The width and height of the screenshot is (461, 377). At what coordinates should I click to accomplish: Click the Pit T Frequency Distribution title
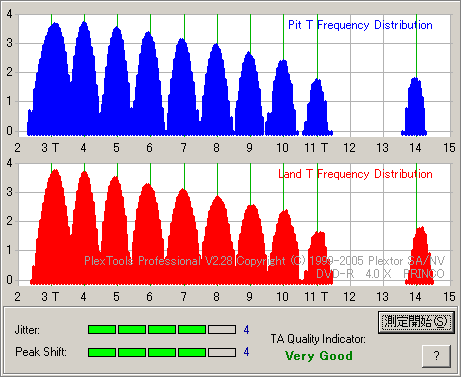(x=360, y=25)
